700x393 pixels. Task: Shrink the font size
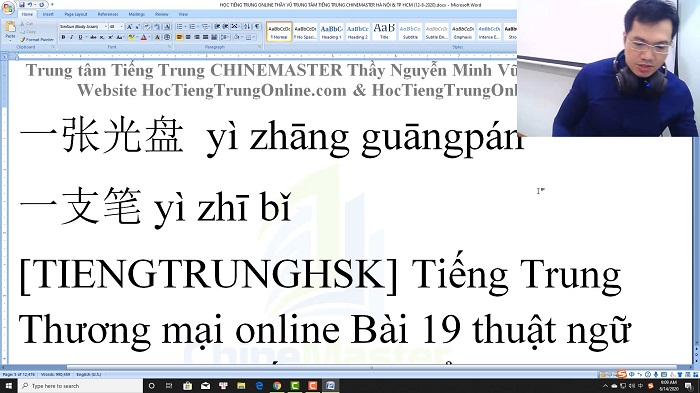click(x=138, y=26)
